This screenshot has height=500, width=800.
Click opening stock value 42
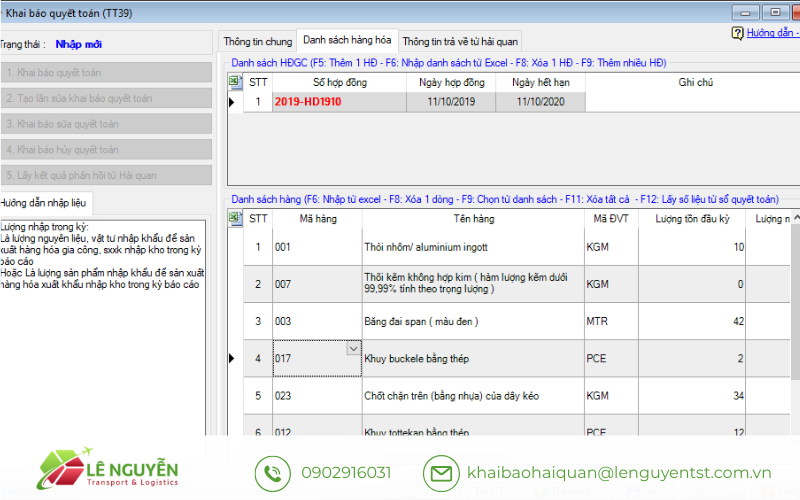pos(691,321)
